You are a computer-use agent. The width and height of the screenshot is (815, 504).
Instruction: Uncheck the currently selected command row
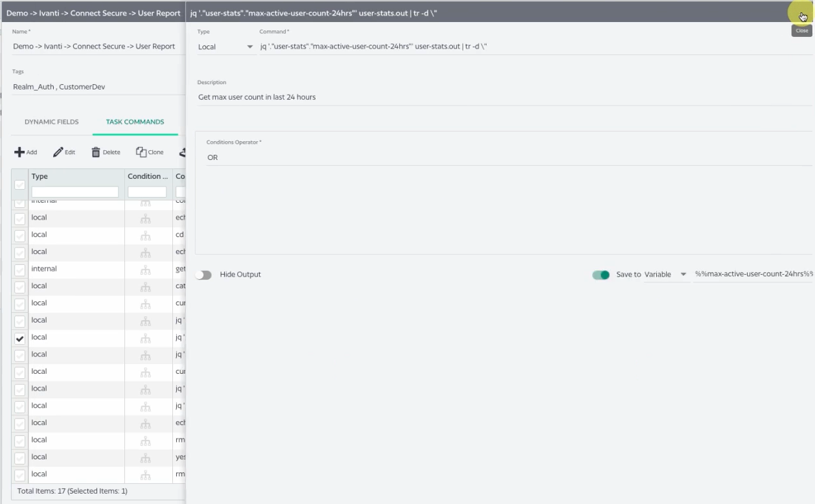20,338
